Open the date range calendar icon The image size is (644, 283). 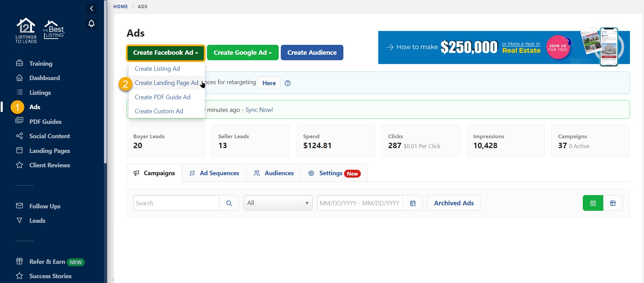413,203
